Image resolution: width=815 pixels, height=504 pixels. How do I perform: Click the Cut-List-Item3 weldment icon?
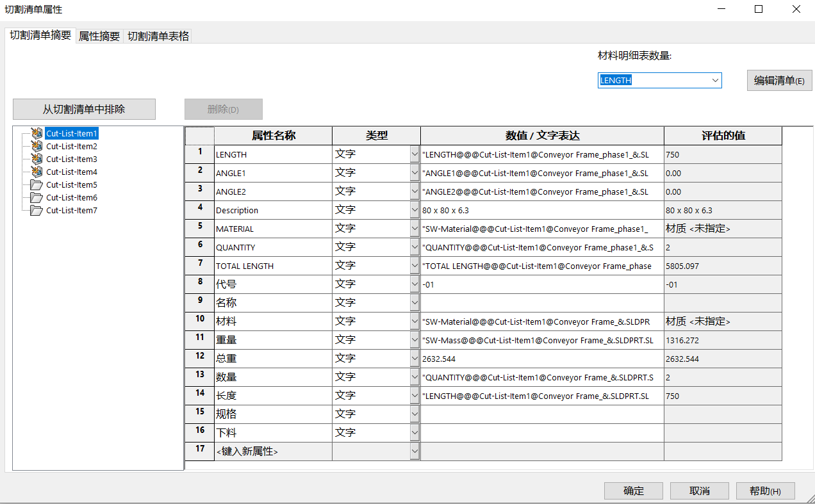coord(37,159)
